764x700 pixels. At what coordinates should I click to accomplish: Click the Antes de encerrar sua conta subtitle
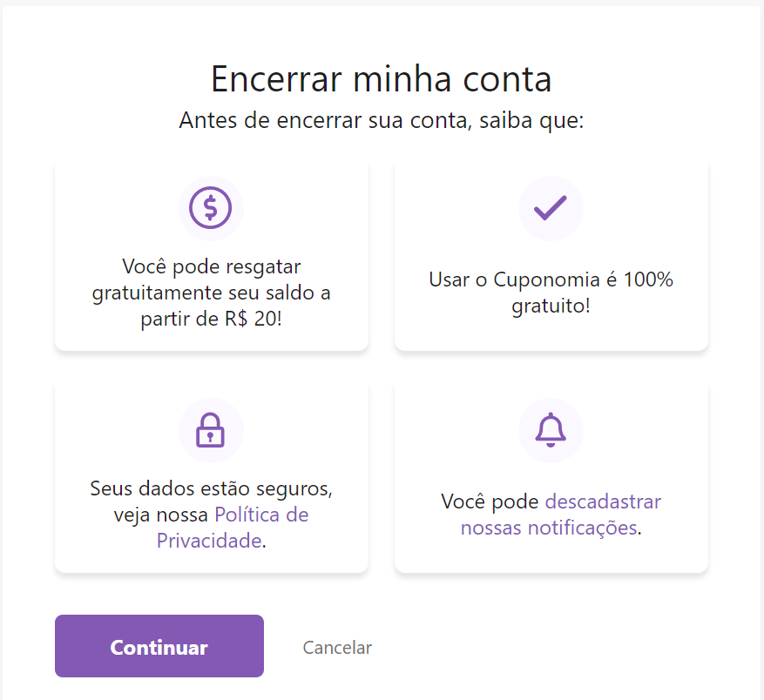(x=381, y=120)
